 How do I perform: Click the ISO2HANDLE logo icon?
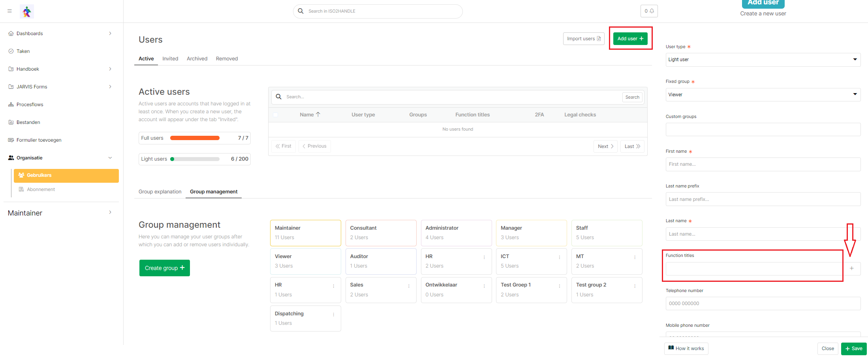[x=27, y=11]
